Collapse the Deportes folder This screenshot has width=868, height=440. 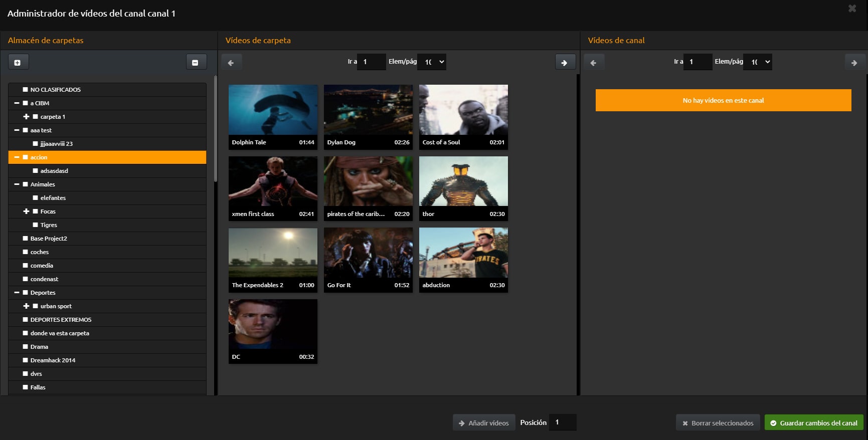tap(17, 292)
